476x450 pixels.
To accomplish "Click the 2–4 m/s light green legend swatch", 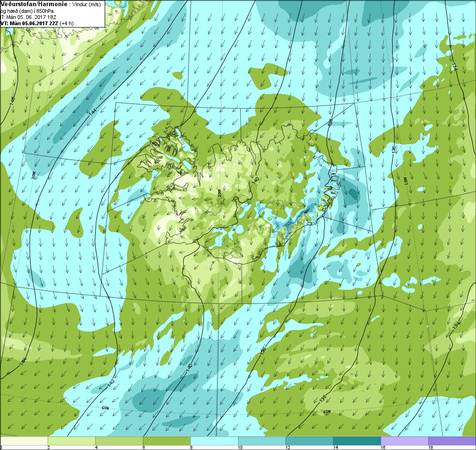I will pyautogui.click(x=72, y=440).
